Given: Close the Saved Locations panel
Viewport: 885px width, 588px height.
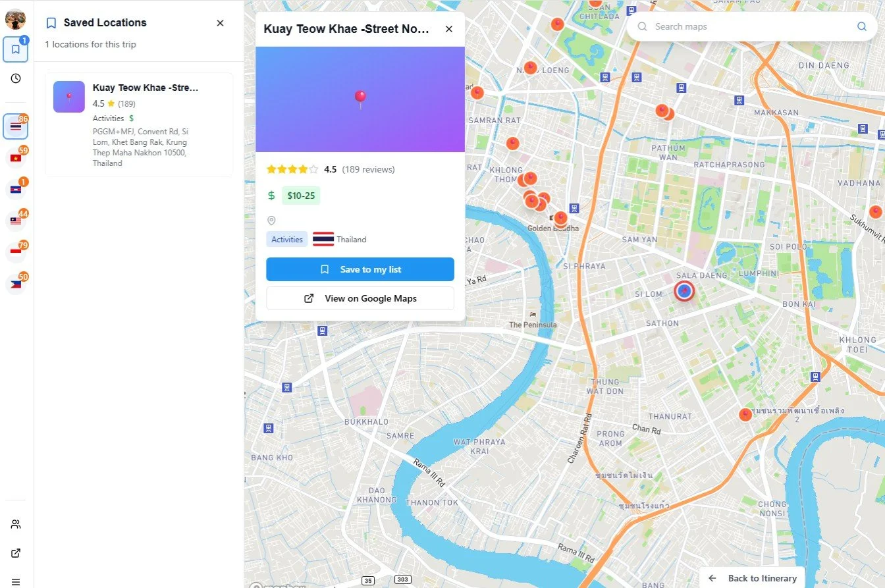Looking at the screenshot, I should click(220, 23).
